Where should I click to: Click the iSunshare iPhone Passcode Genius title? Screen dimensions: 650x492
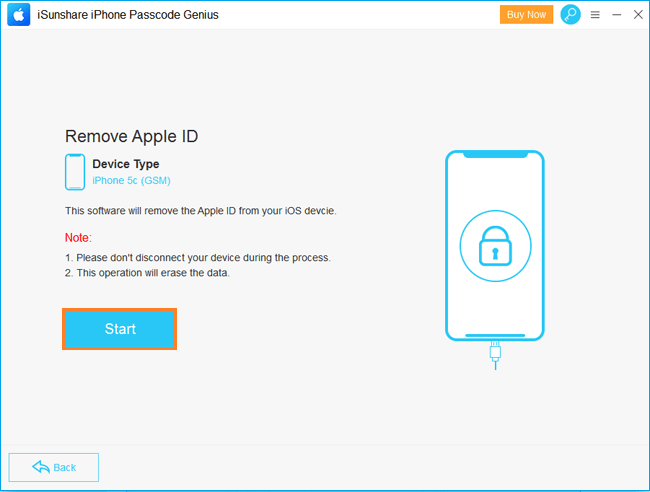128,15
